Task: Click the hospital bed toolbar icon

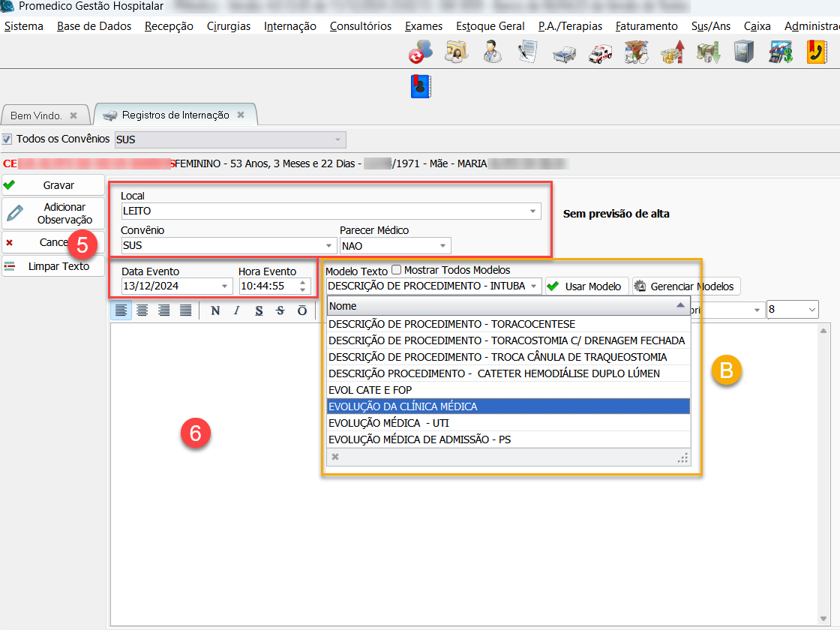Action: 564,53
